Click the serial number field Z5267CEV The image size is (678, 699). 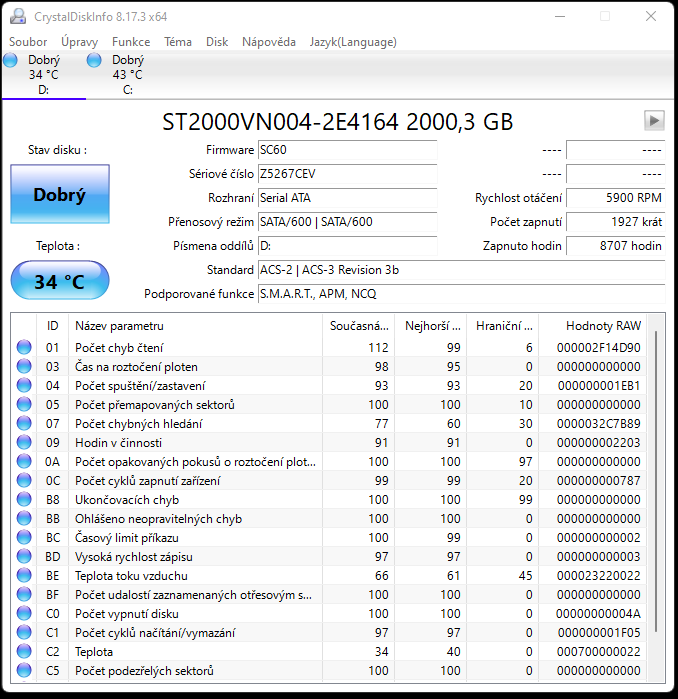(x=346, y=173)
